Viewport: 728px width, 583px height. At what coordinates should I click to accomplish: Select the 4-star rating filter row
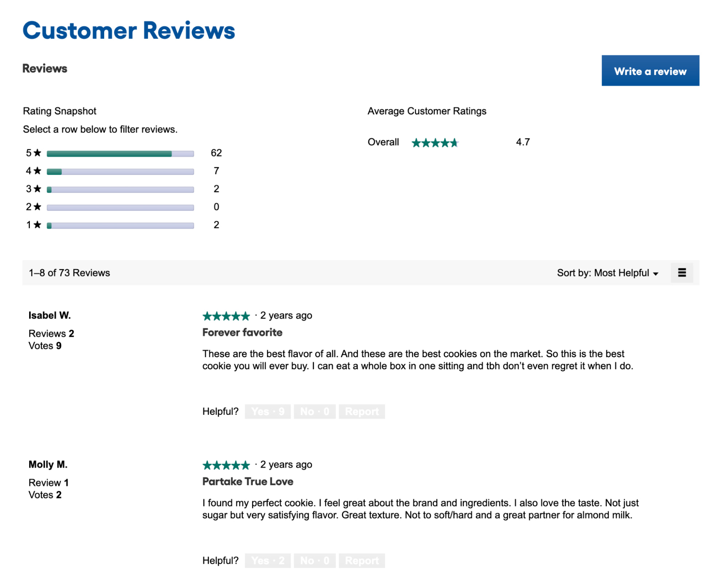(120, 171)
